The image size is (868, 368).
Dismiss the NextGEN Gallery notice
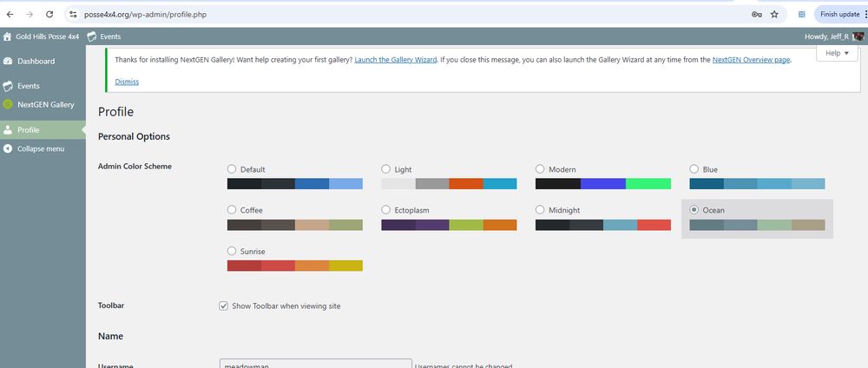coord(127,82)
